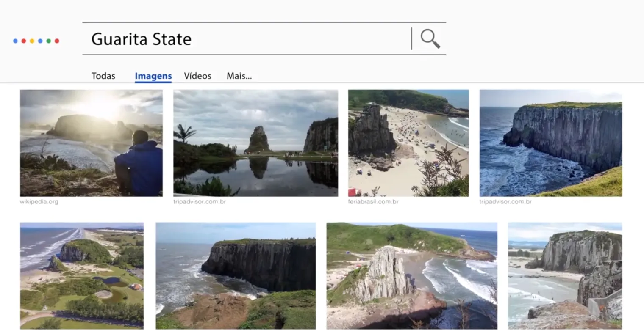
Task: Open the Vídeos tab
Action: click(x=197, y=76)
